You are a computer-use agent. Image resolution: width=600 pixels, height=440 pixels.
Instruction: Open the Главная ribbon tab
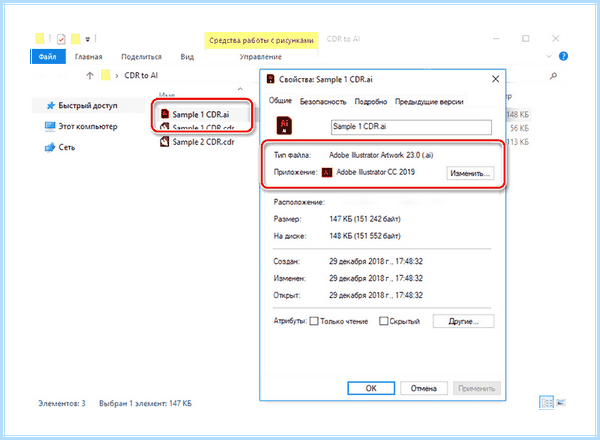click(88, 57)
